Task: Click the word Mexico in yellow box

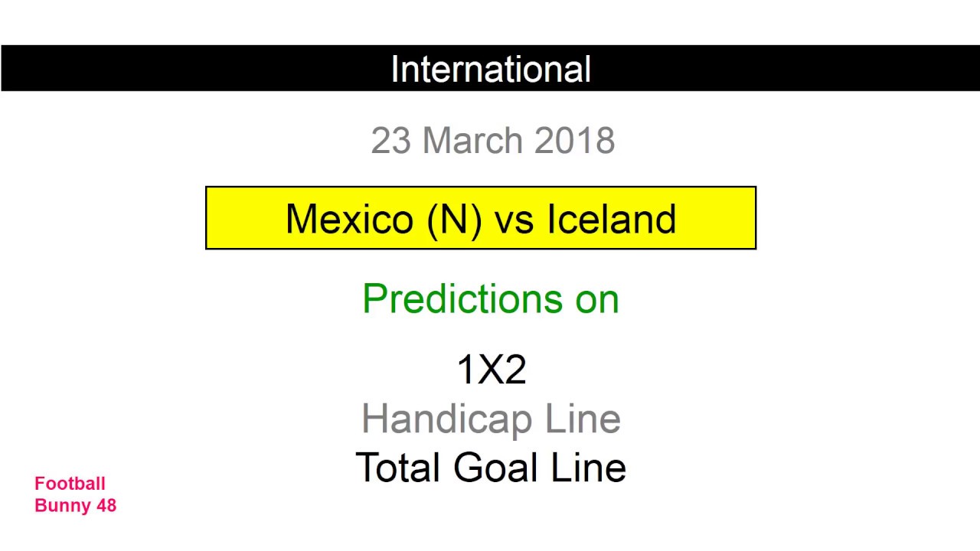Action: pos(349,219)
